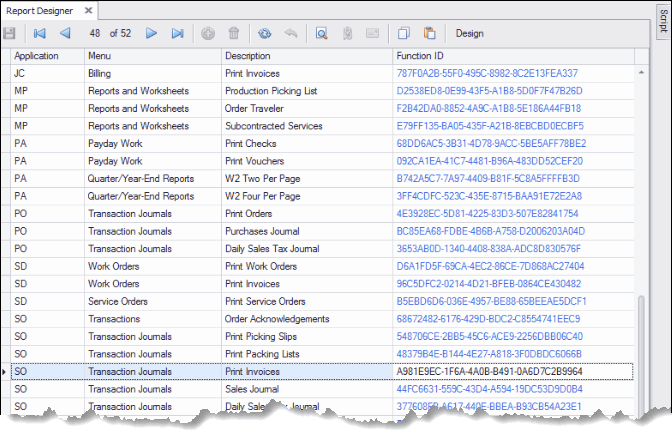
Task: Go to previous record
Action: pos(65,33)
